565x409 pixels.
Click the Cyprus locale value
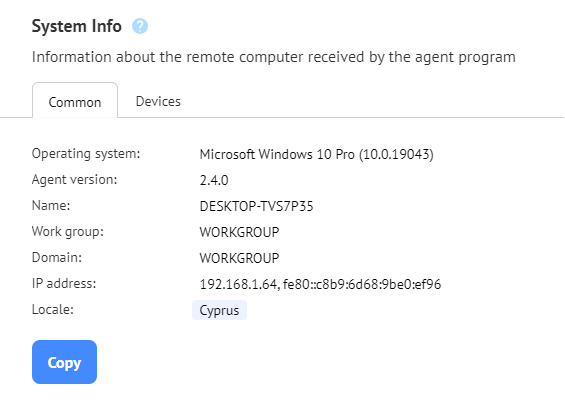tap(219, 310)
